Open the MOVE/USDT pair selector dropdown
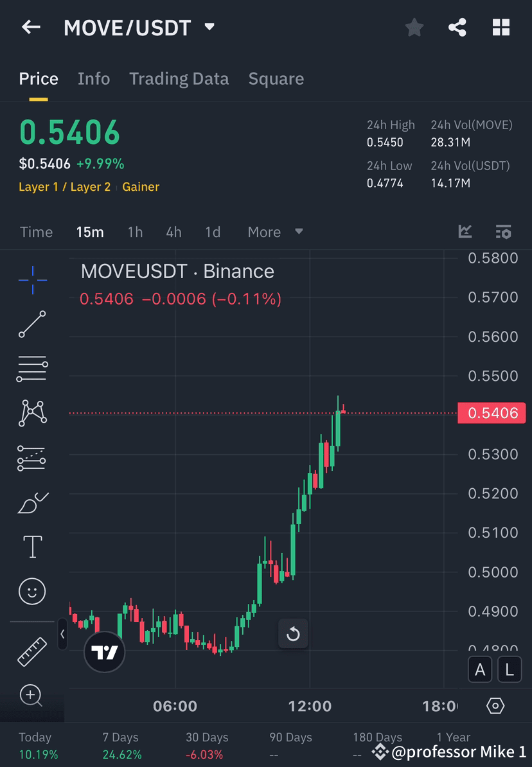This screenshot has height=767, width=532. pos(209,27)
